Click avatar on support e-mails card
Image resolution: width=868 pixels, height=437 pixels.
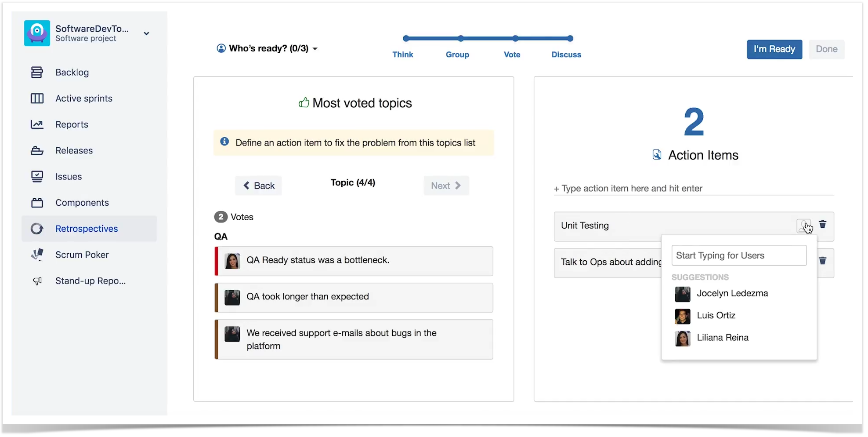[232, 334]
